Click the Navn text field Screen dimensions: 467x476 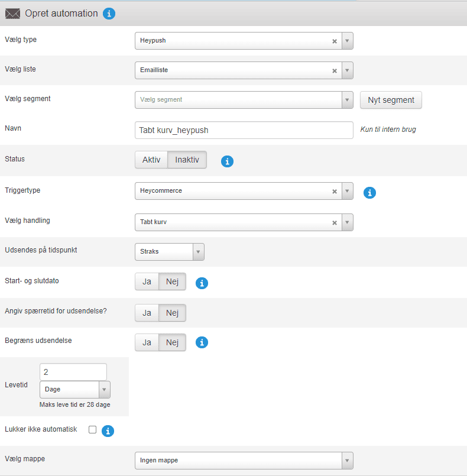click(x=244, y=130)
